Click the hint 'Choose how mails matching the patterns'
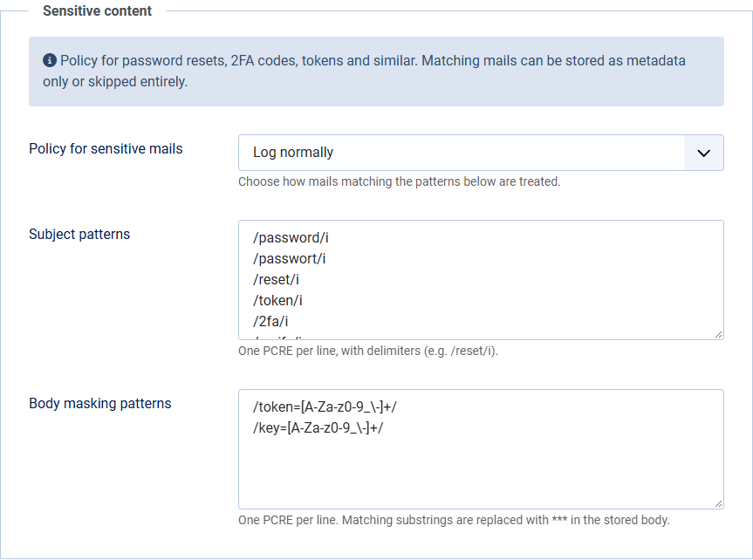 [x=399, y=181]
